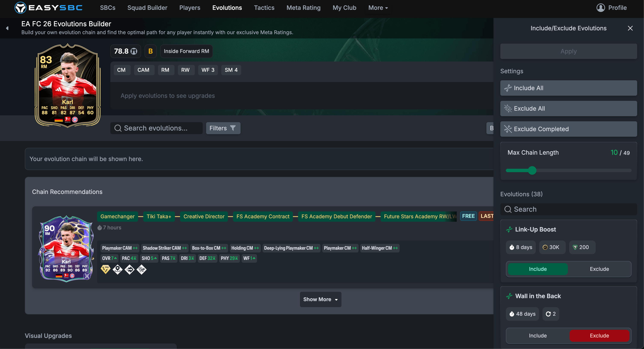Click the magnifier icon in Search evolutions
Screen dimensions: 644x349
click(x=118, y=128)
